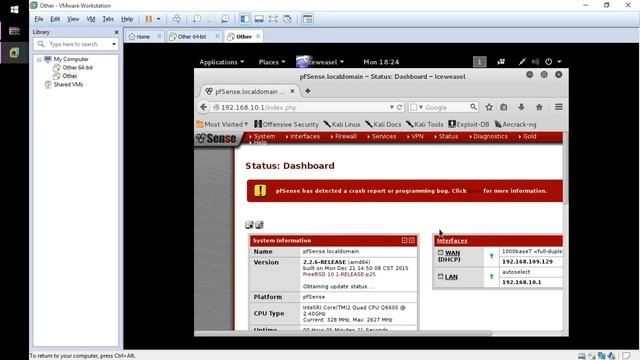This screenshot has height=360, width=640.
Task: Open the VMware File menu
Action: tap(39, 19)
